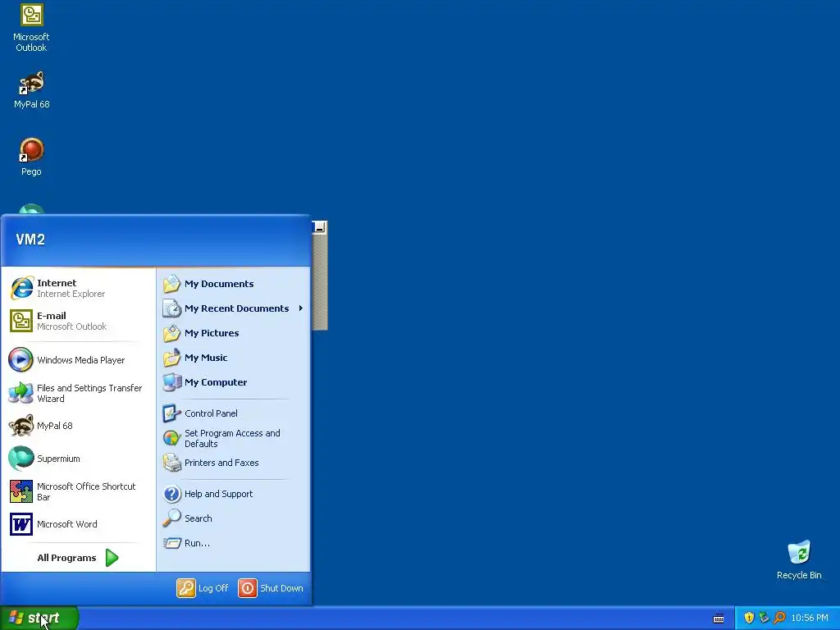The height and width of the screenshot is (630, 840).
Task: Click the security shield tray icon
Action: 749,619
